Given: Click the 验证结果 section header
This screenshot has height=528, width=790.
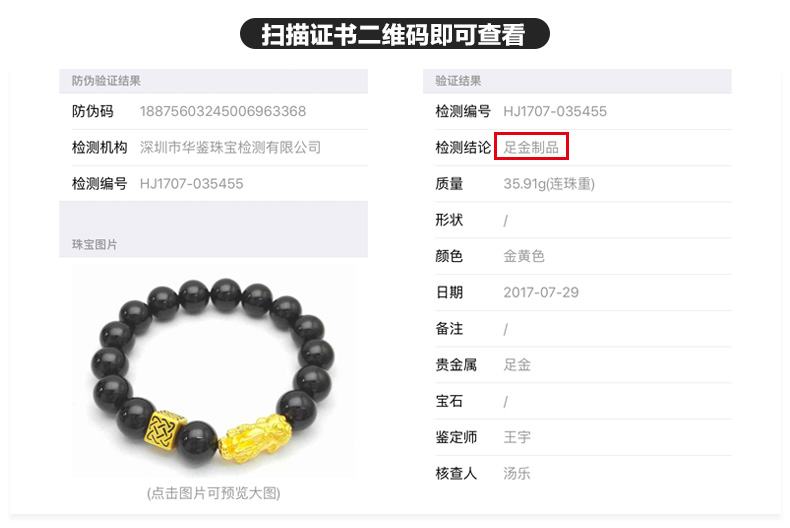Looking at the screenshot, I should 458,81.
